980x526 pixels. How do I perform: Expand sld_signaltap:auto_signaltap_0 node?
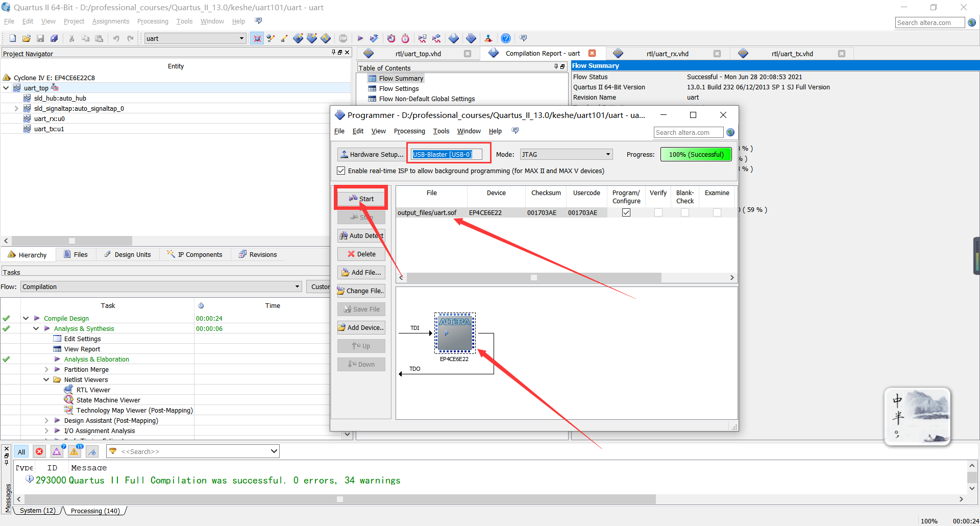[16, 108]
